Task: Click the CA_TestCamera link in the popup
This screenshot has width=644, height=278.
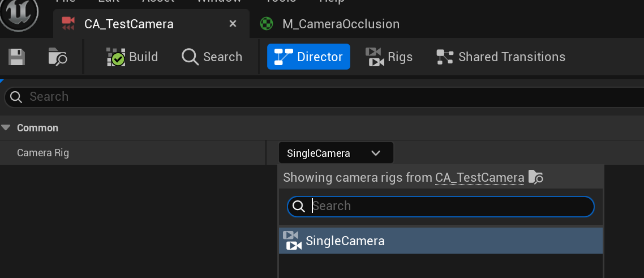Action: pyautogui.click(x=479, y=177)
